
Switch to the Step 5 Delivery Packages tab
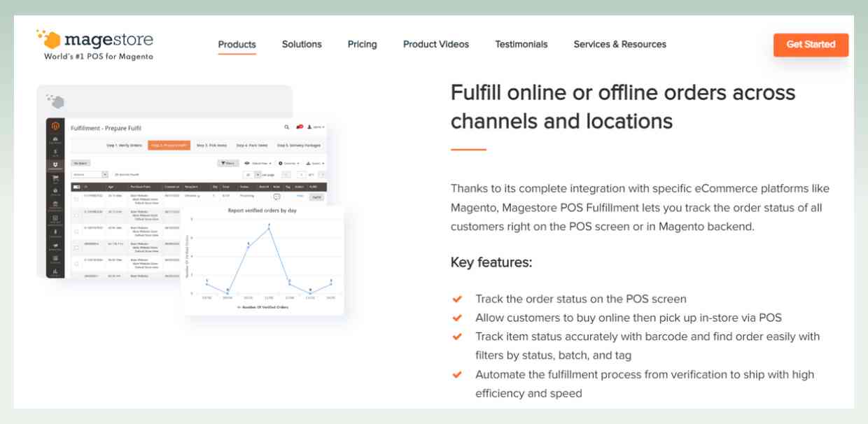(299, 146)
